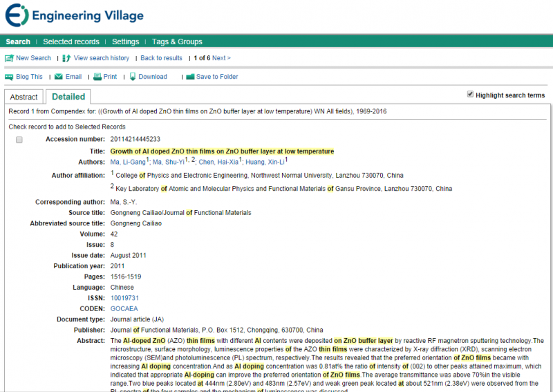Click the Engineering Village title text

(x=88, y=15)
